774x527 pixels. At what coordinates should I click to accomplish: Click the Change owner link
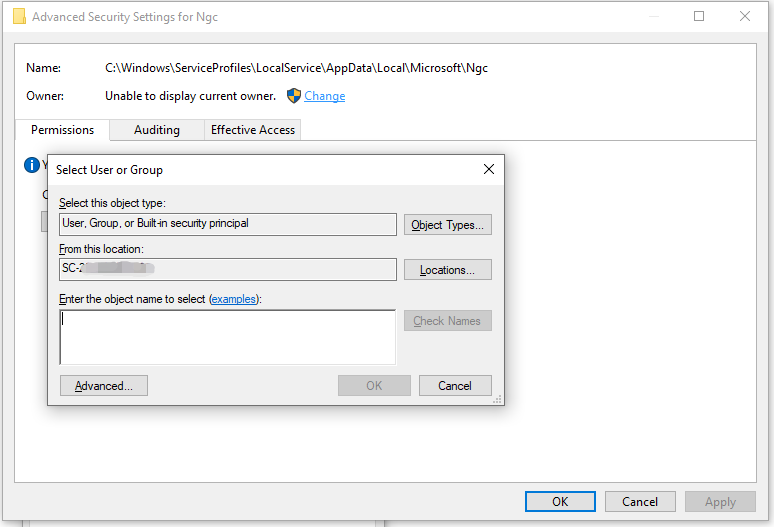tap(324, 96)
